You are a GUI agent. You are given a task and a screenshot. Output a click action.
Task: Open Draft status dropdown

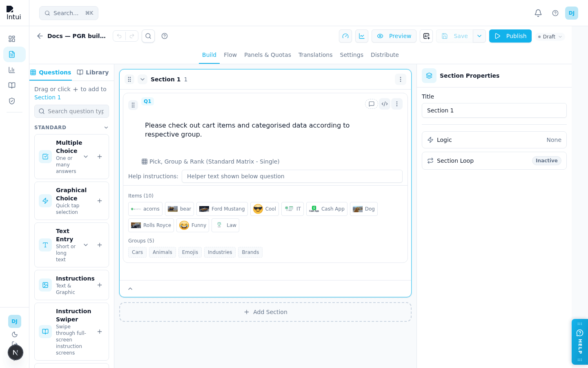pos(550,36)
